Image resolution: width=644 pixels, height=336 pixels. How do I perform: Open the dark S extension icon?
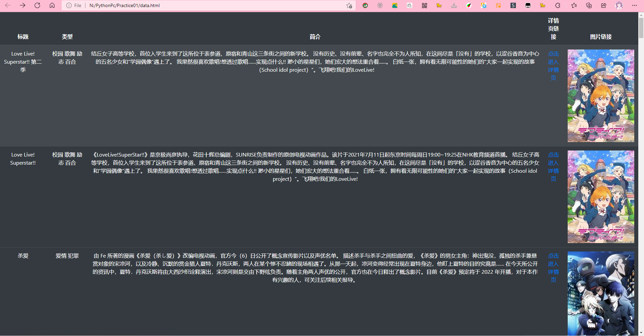point(513,5)
